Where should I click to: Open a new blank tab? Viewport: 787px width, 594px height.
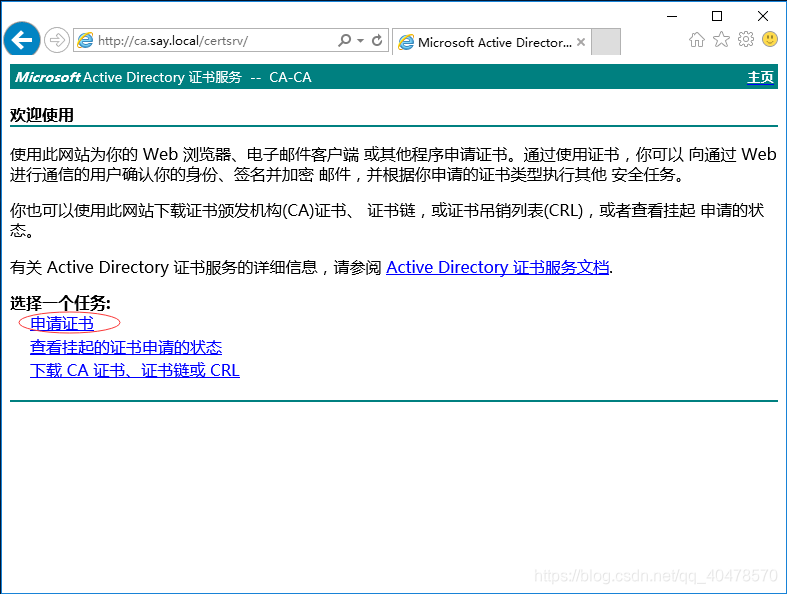pyautogui.click(x=606, y=42)
